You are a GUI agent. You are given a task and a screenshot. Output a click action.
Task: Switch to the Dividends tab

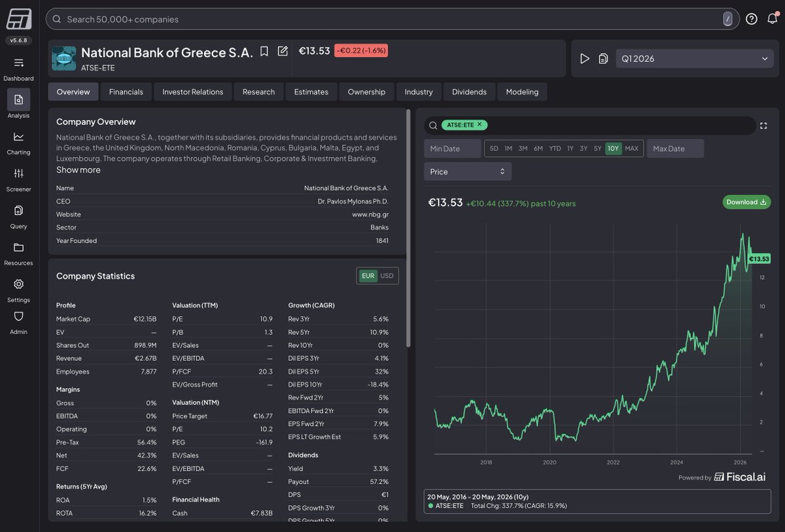tap(470, 92)
